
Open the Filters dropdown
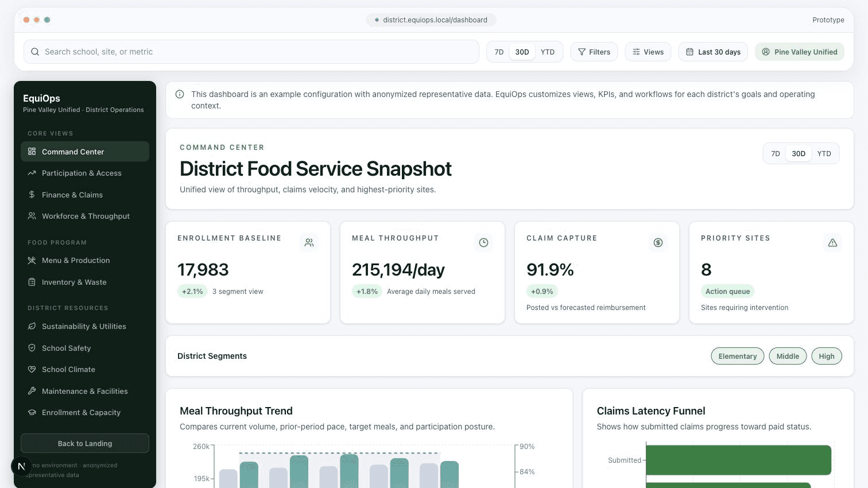click(x=594, y=52)
